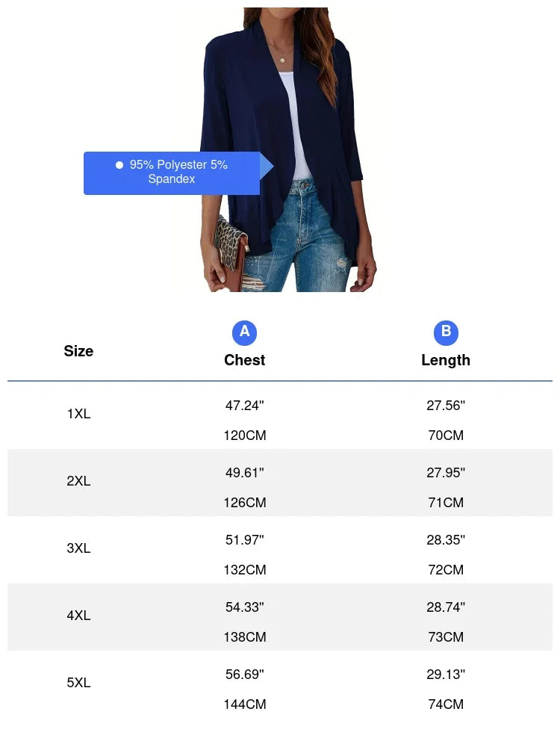This screenshot has height=747, width=560.
Task: Click the 73CM length value
Action: pos(446,637)
